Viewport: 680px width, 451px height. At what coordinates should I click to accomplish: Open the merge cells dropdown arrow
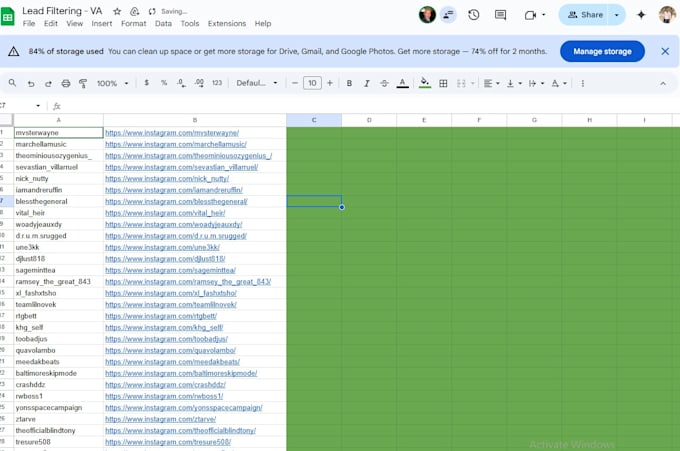(473, 83)
